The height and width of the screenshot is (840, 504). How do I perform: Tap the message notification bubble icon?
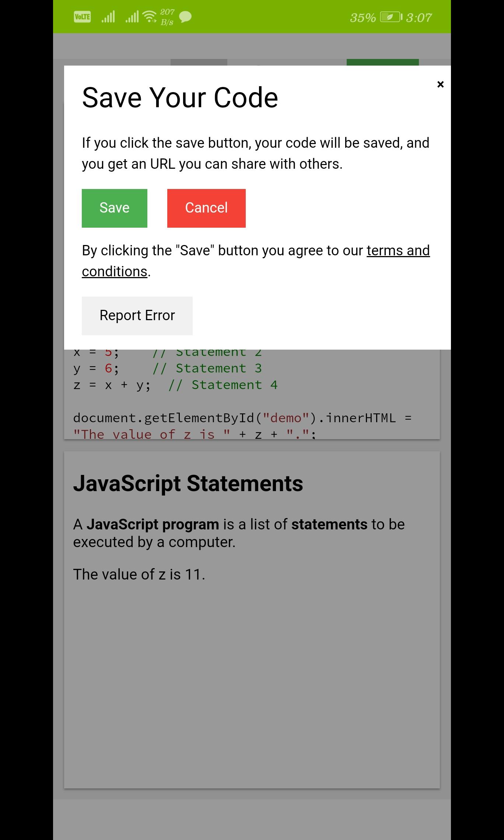coord(185,17)
